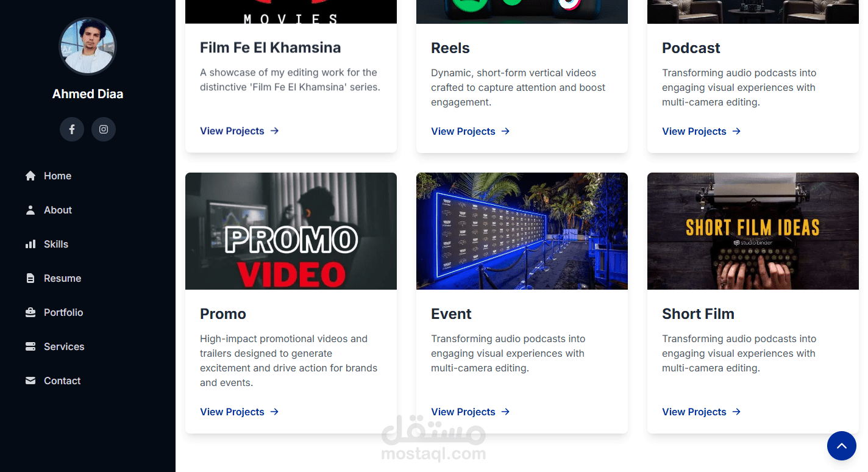Click the Contact envelope icon
868x472 pixels.
click(x=30, y=381)
